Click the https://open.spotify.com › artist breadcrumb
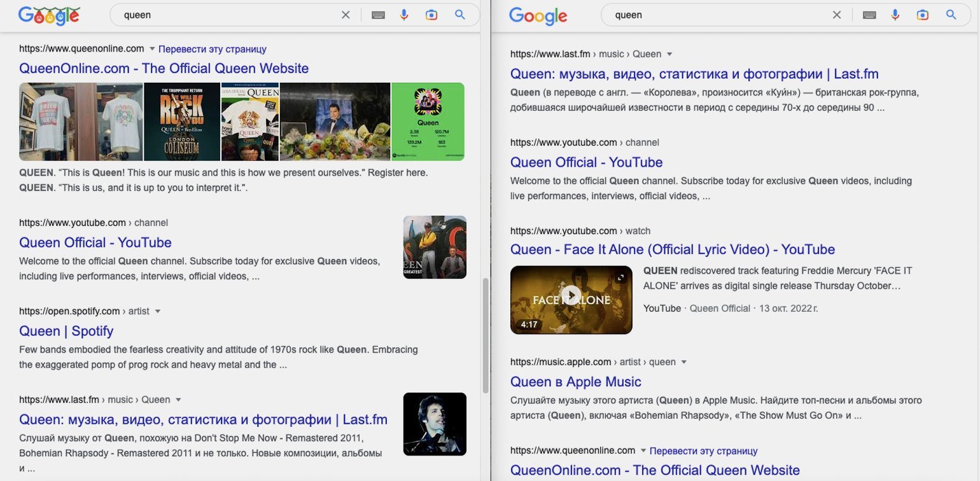The height and width of the screenshot is (481, 980). [84, 311]
